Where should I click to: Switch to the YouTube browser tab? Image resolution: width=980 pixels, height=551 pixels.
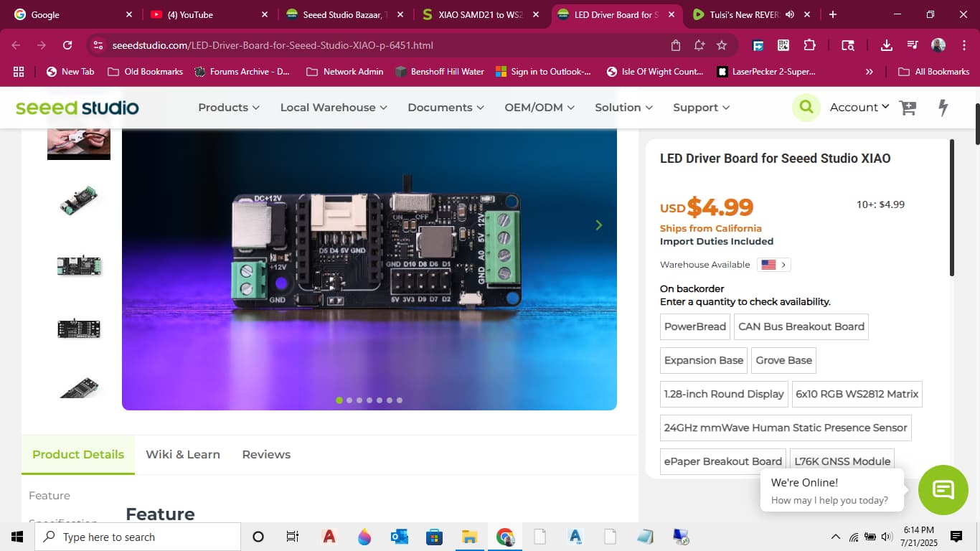pos(208,14)
